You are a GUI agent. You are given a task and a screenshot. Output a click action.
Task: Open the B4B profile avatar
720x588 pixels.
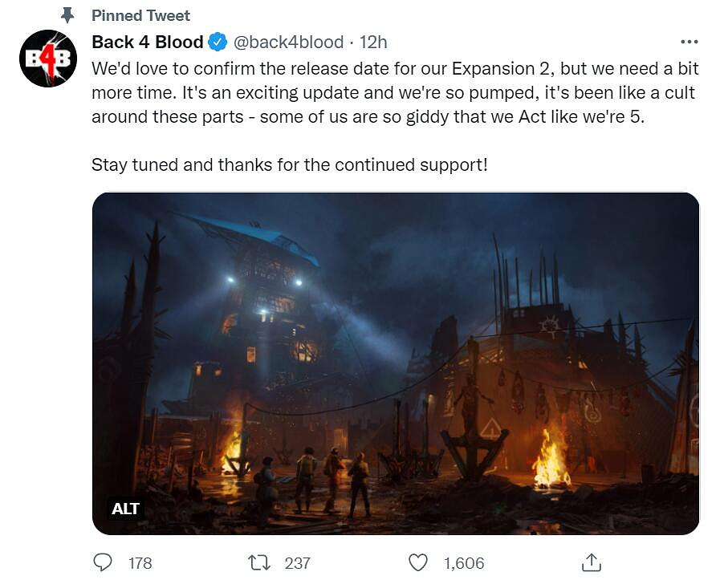[48, 59]
